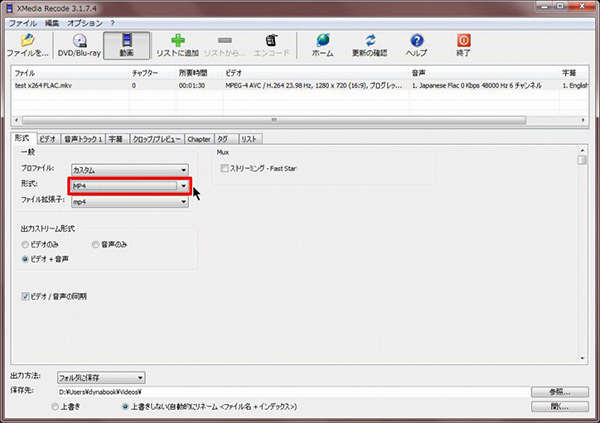Expand the ファイル拡張子 dropdown showing mp4
The height and width of the screenshot is (423, 600).
130,202
